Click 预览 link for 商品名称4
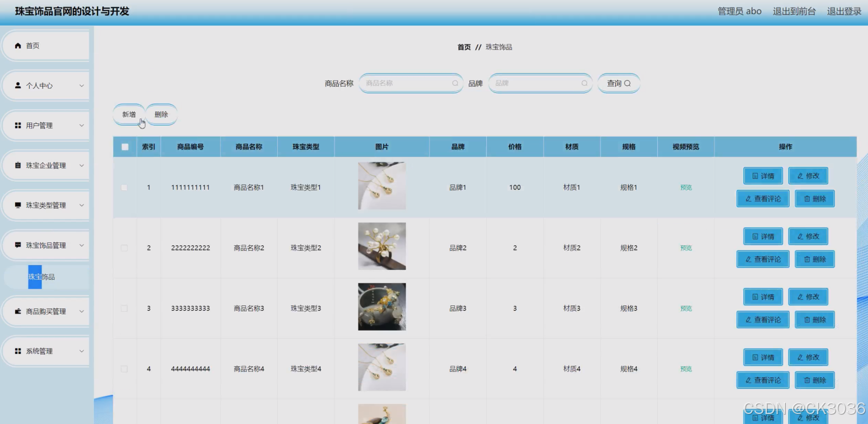 click(x=686, y=369)
